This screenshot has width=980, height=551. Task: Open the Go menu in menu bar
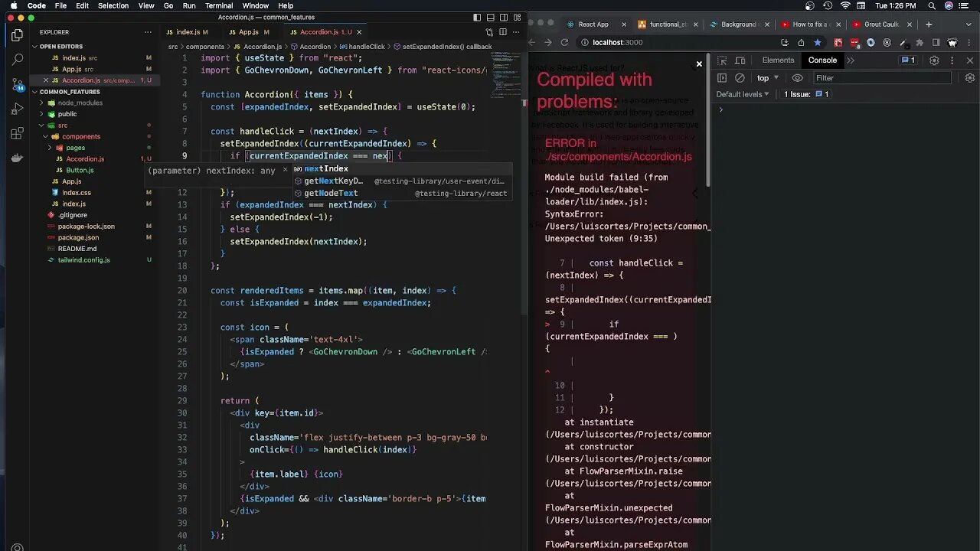point(168,5)
